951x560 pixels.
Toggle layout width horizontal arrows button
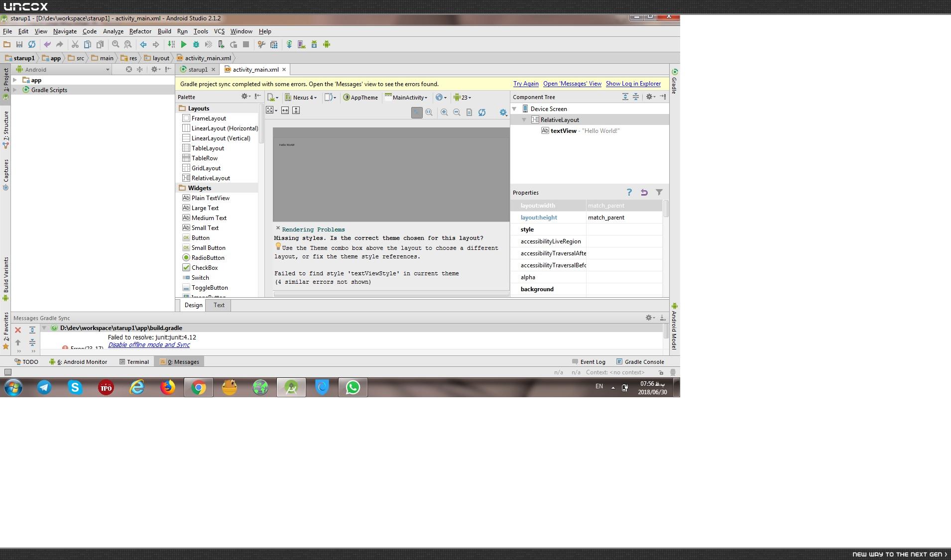285,110
